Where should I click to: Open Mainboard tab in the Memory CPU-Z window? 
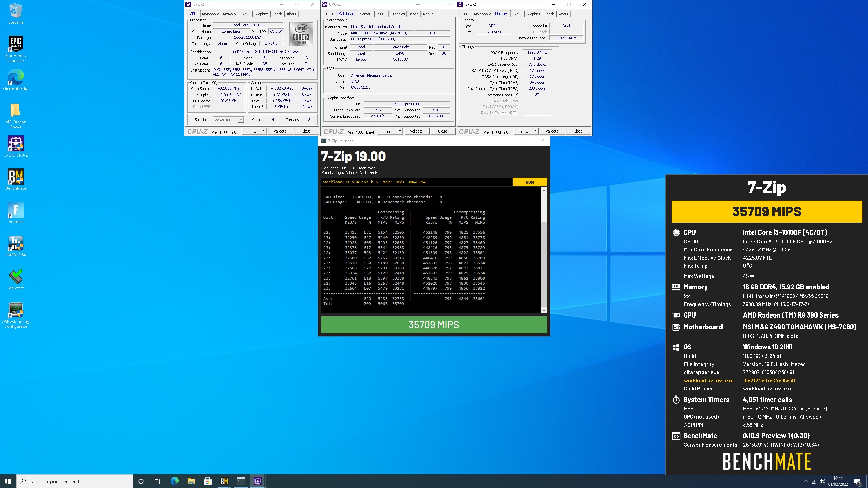(482, 14)
